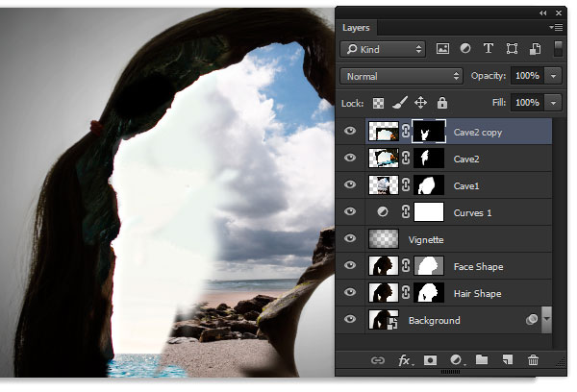Hide the Face Shape layer

pos(350,265)
